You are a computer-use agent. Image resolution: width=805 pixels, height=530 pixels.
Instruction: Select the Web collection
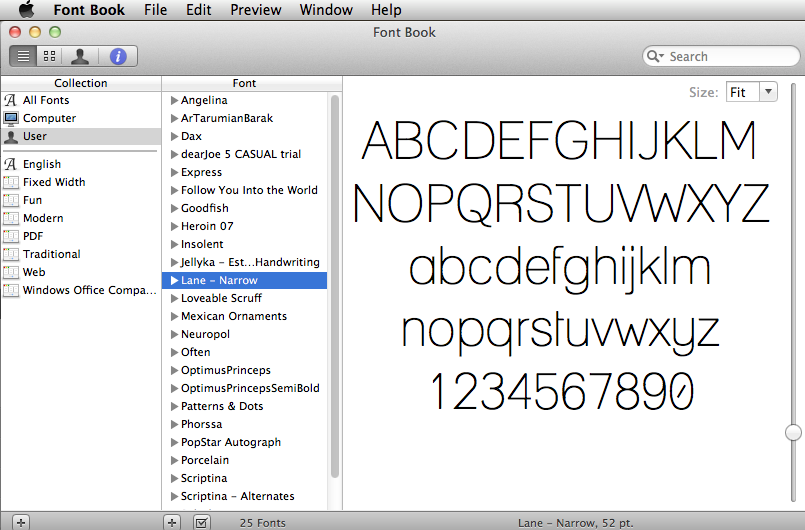[81, 272]
